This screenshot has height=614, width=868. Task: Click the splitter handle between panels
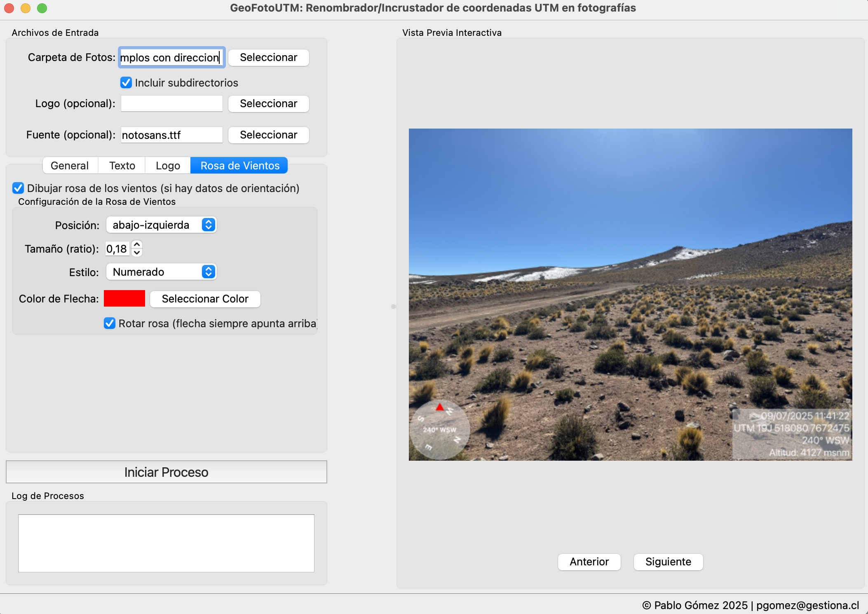click(393, 307)
